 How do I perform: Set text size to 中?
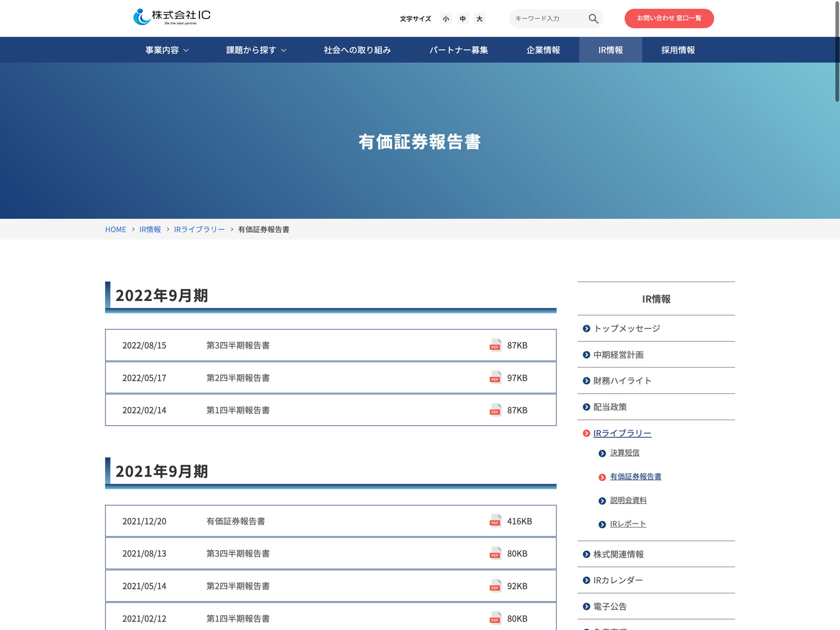[463, 19]
